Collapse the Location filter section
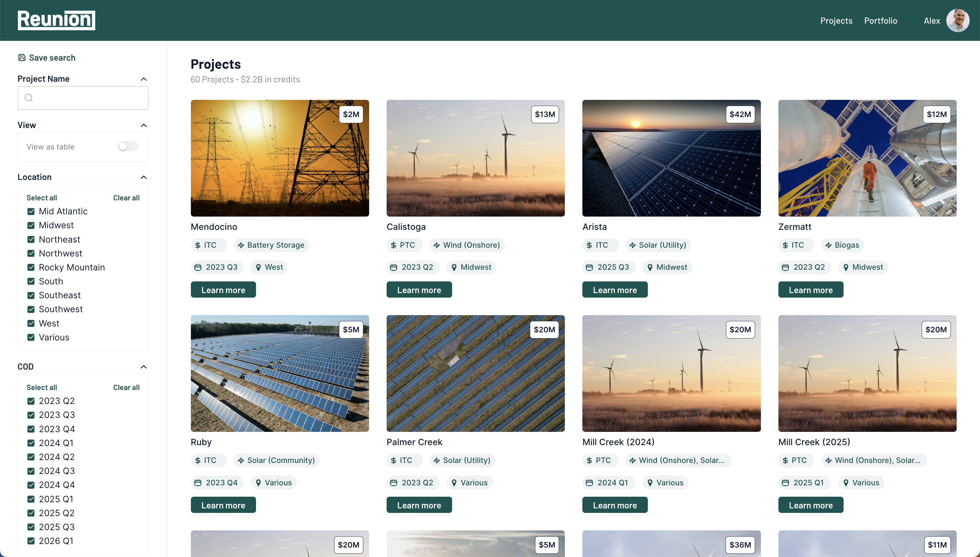 [x=144, y=177]
